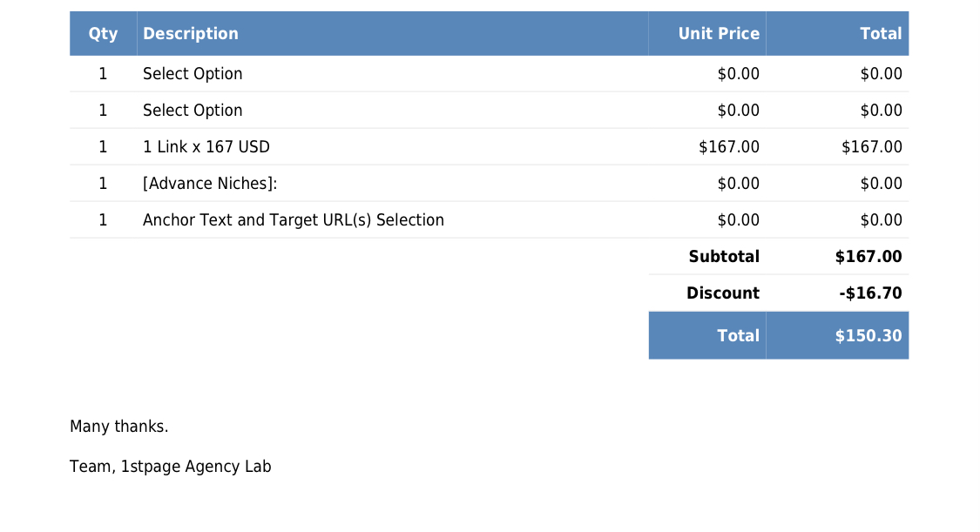Click the final total $150.30
This screenshot has height=532, width=980.
868,336
